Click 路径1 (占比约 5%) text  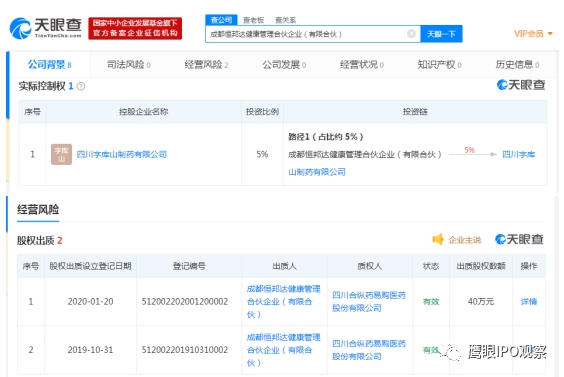pos(326,137)
